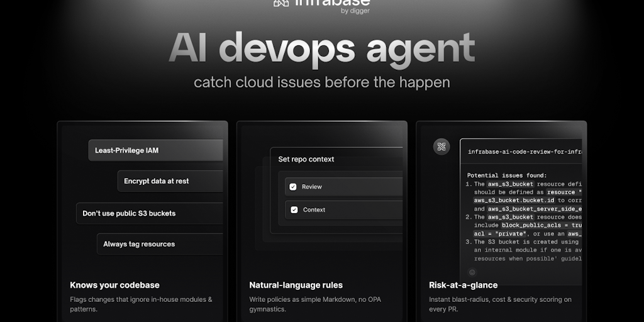Select the Encrypt data at rest chip
The image size is (644, 322).
(170, 181)
